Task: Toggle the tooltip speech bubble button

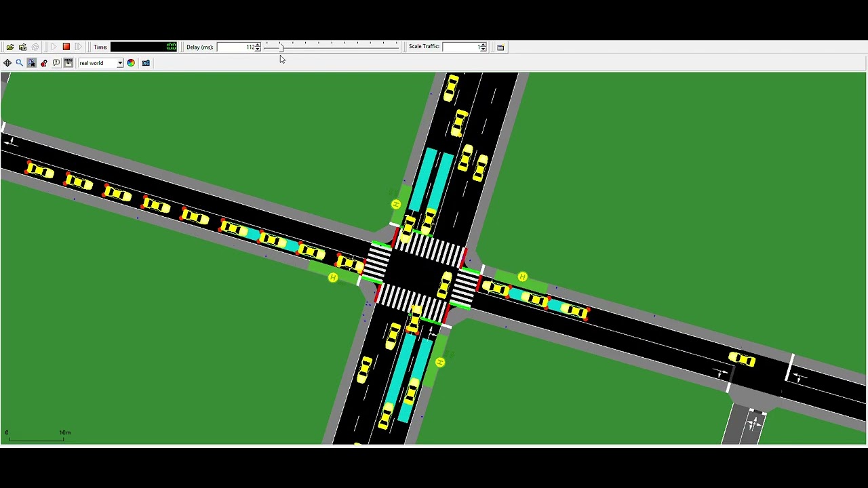Action: (x=56, y=63)
